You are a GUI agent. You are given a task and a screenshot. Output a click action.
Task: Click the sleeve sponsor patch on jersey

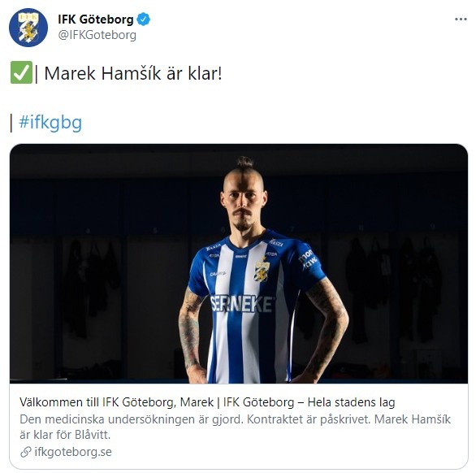[308, 258]
